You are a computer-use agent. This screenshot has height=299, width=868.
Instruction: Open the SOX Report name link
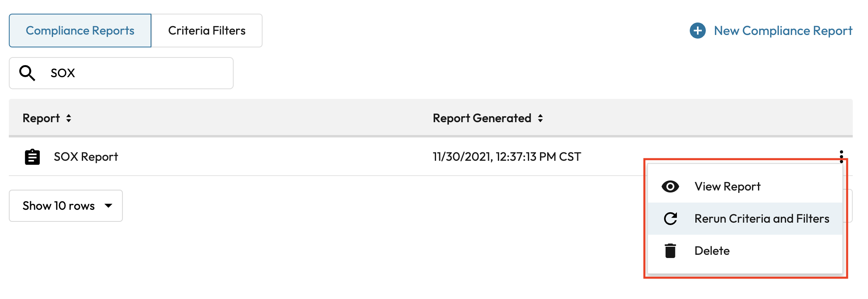click(86, 157)
